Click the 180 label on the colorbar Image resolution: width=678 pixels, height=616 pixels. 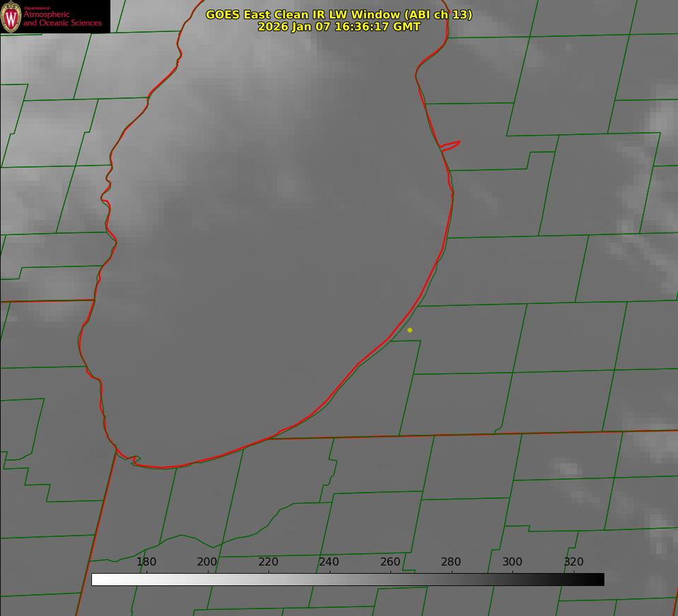pyautogui.click(x=146, y=561)
